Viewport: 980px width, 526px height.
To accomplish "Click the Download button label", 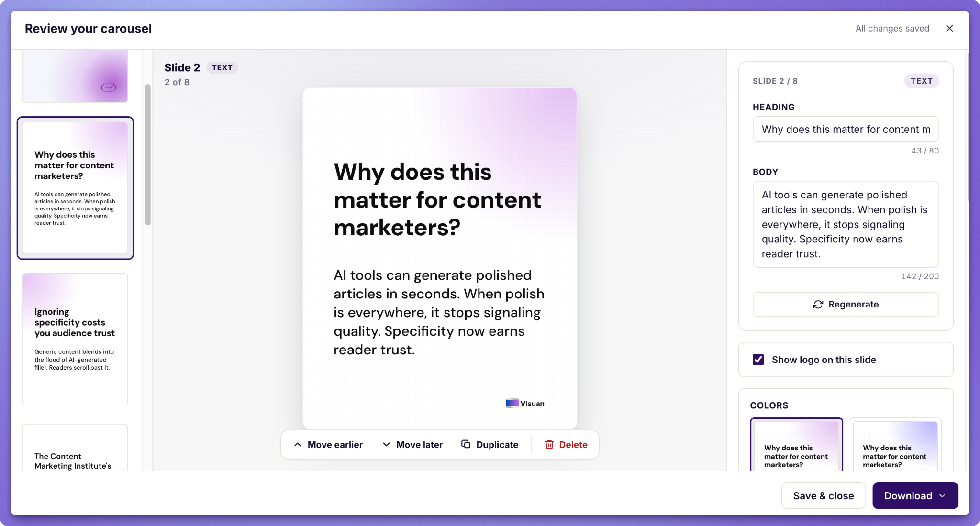I will click(908, 496).
